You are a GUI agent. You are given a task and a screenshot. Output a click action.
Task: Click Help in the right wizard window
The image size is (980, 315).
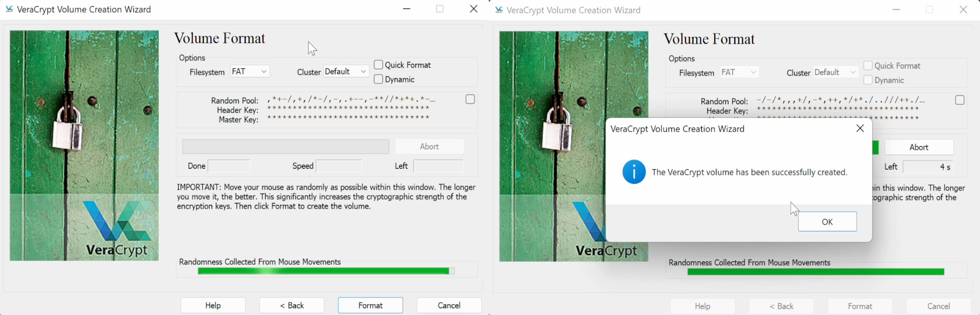[x=702, y=306]
